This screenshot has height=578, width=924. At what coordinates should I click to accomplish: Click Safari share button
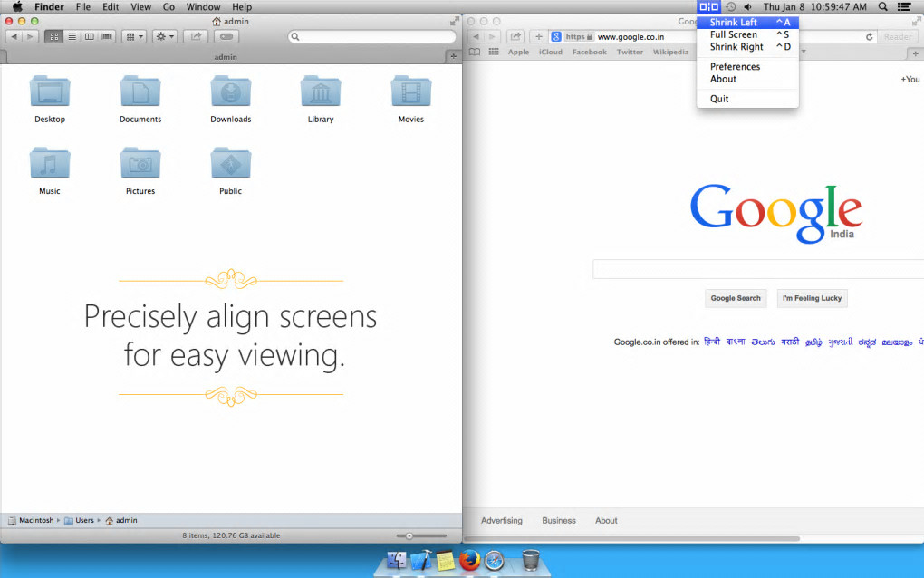pos(515,36)
